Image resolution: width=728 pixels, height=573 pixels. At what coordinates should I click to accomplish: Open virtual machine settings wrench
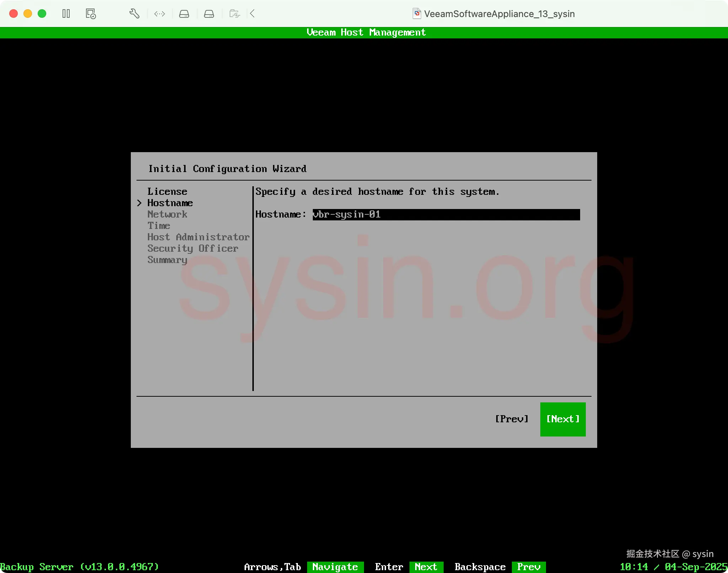coord(134,14)
